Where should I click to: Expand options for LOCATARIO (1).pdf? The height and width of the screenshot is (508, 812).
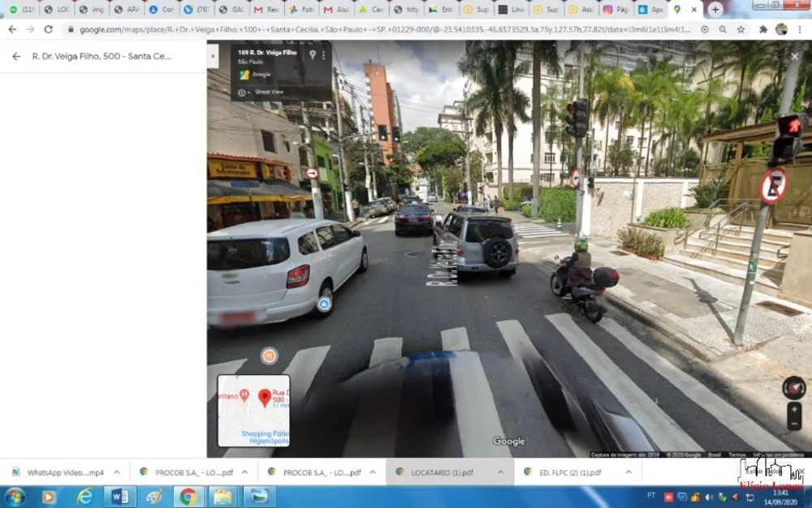click(x=500, y=472)
